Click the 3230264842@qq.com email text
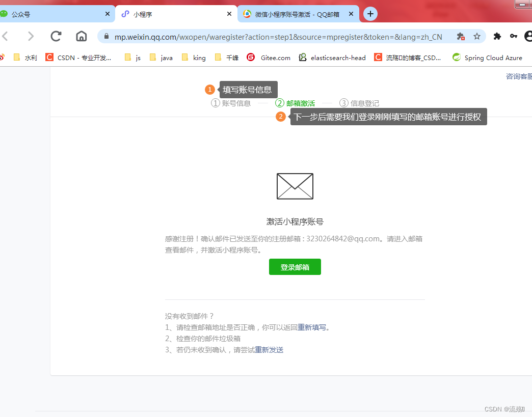 point(343,239)
